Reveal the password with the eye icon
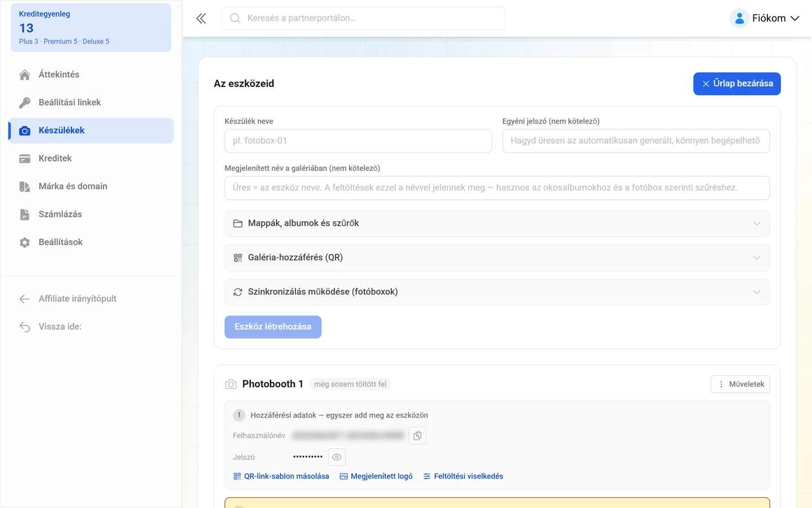Viewport: 812px width, 508px height. [337, 457]
